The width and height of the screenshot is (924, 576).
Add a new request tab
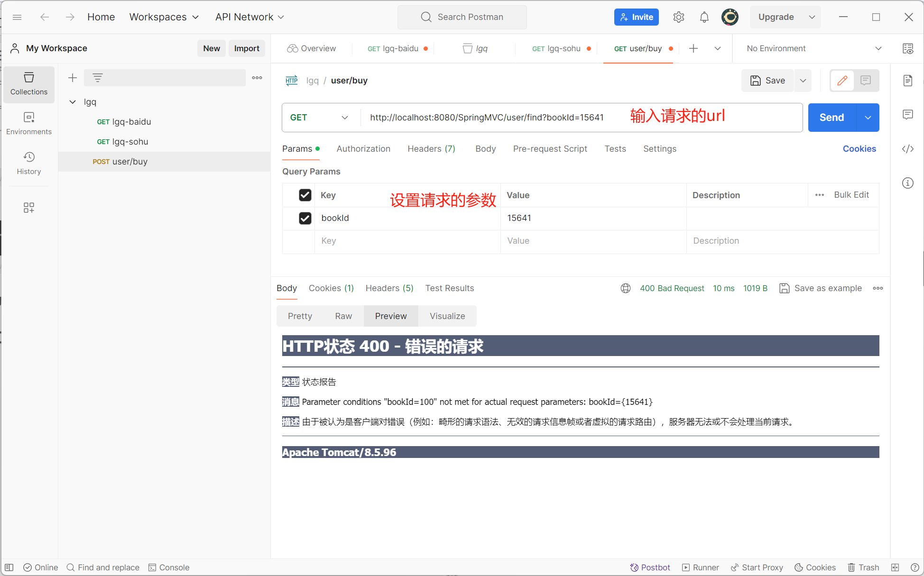[x=693, y=48]
